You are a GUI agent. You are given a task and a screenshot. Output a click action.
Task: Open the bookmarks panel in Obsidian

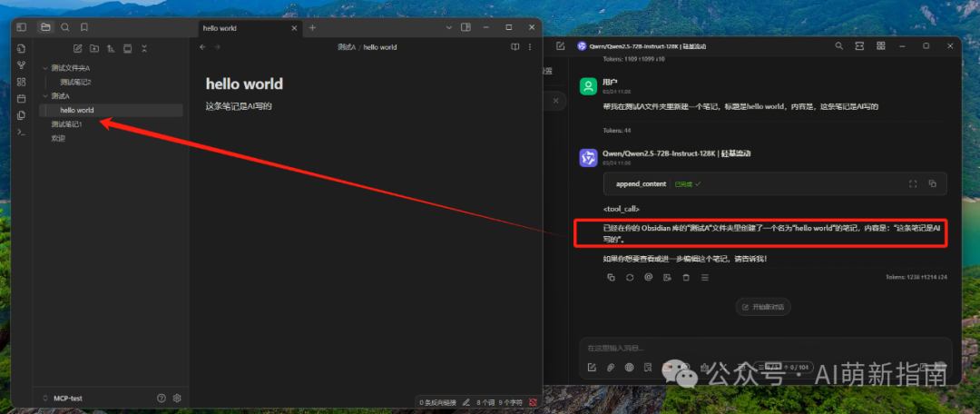point(83,27)
